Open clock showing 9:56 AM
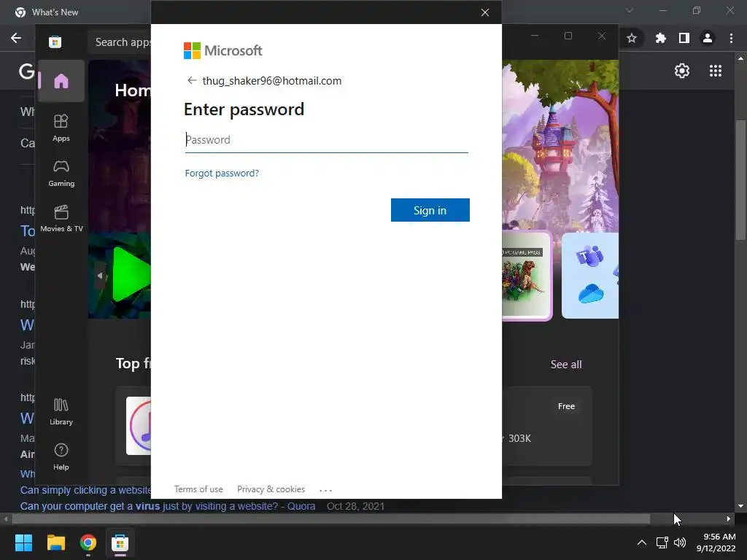 click(716, 542)
